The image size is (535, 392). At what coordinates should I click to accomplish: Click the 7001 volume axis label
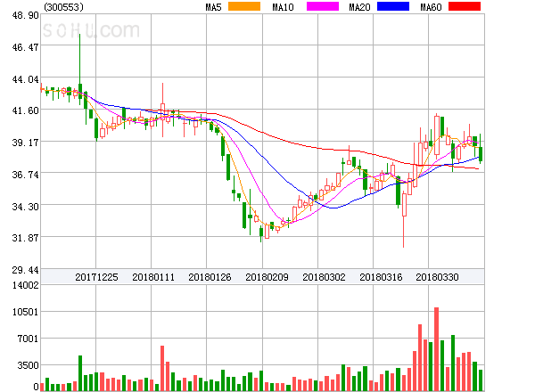pos(28,339)
